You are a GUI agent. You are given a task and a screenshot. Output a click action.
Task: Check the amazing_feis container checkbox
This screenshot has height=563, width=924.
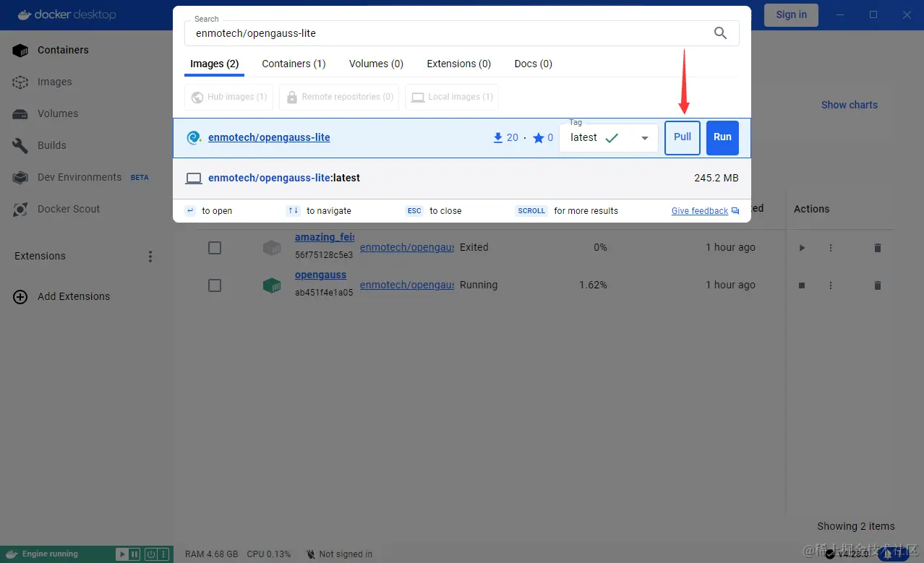pos(215,248)
